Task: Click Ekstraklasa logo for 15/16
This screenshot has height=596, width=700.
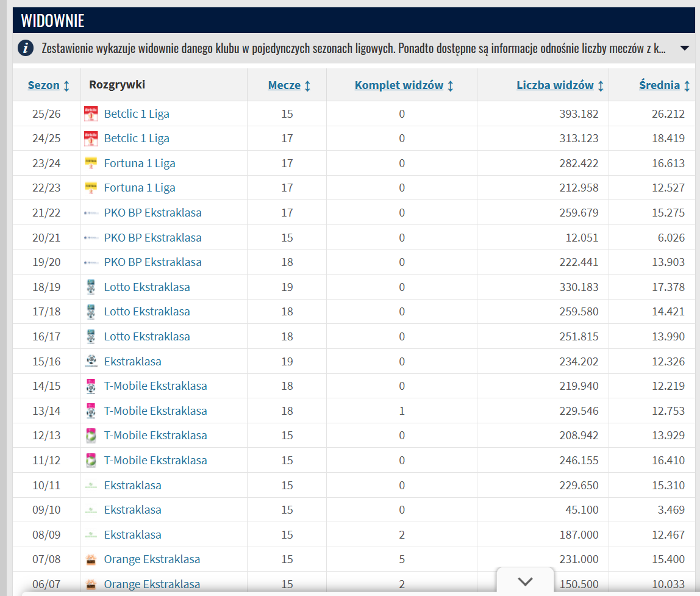Action: pyautogui.click(x=91, y=361)
